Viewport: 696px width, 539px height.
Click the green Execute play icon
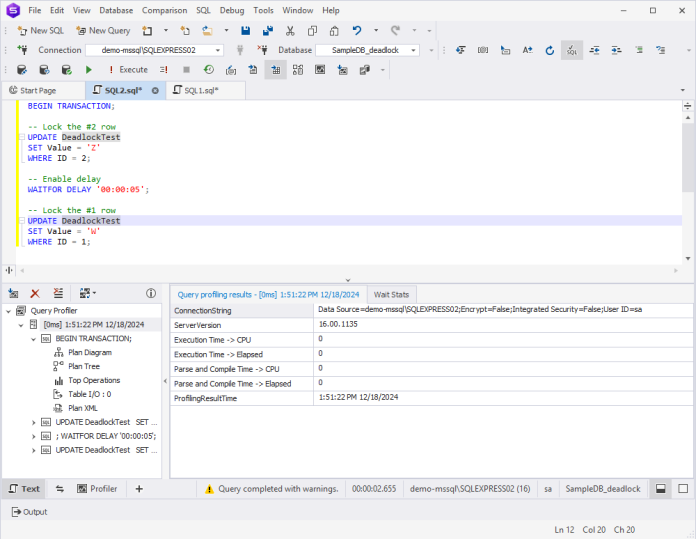88,70
